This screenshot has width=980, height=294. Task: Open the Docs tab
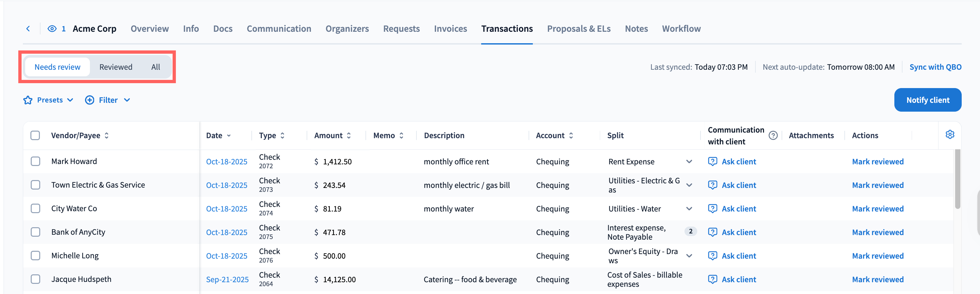coord(223,28)
